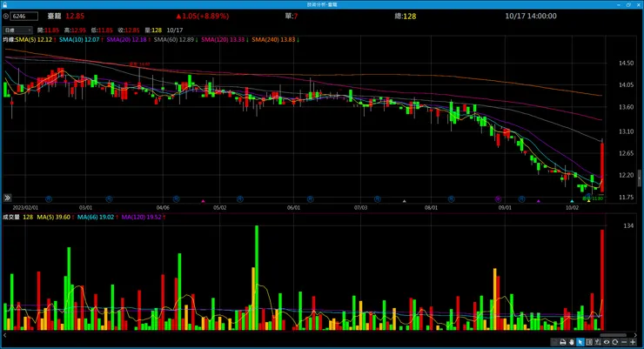The image size is (644, 349).
Task: Click the blue circle event marker near 2023/02/01
Action: coord(49,199)
